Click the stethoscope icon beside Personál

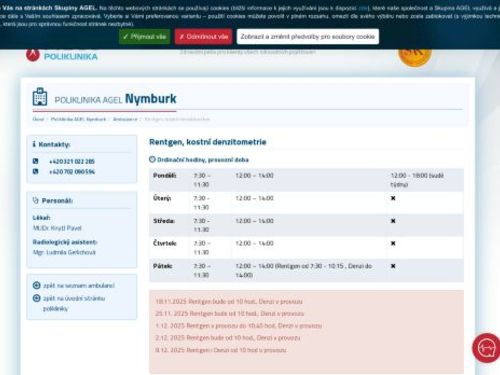pos(35,200)
